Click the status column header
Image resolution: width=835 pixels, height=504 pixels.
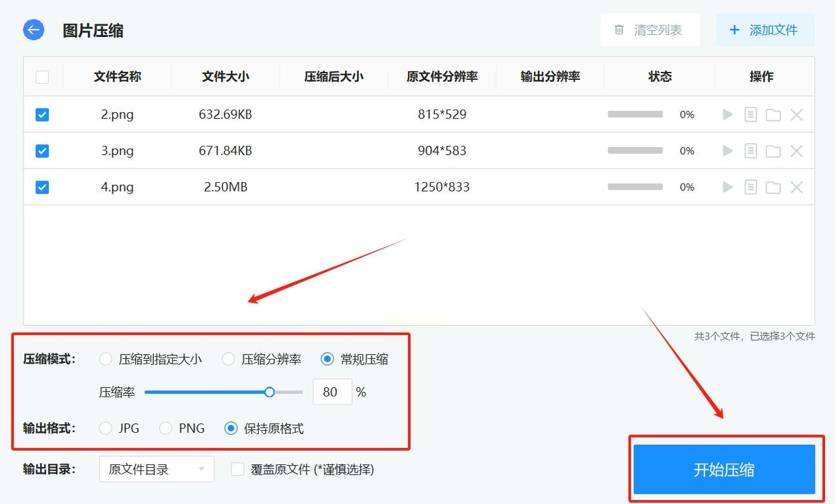pos(660,77)
